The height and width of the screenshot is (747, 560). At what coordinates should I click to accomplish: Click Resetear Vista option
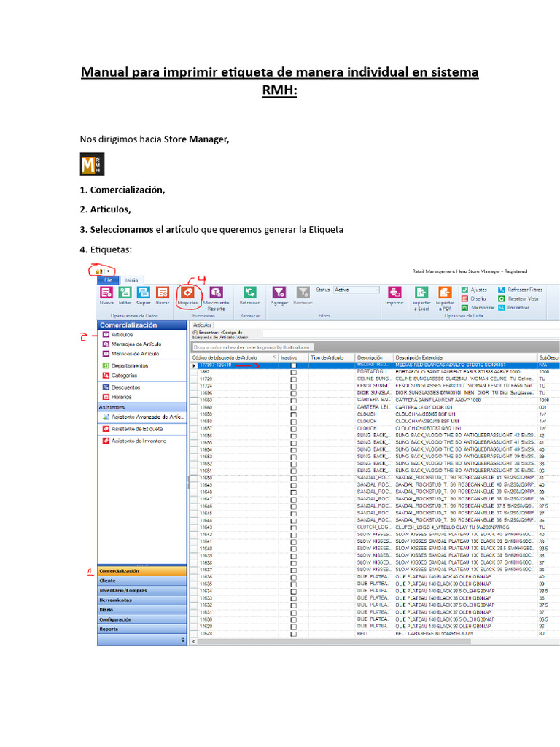click(518, 298)
